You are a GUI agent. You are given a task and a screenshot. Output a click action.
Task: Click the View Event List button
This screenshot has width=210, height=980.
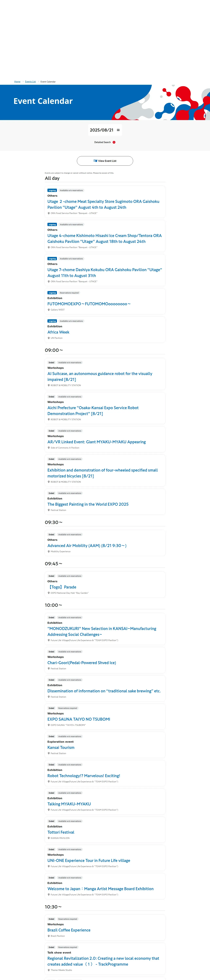point(105,161)
